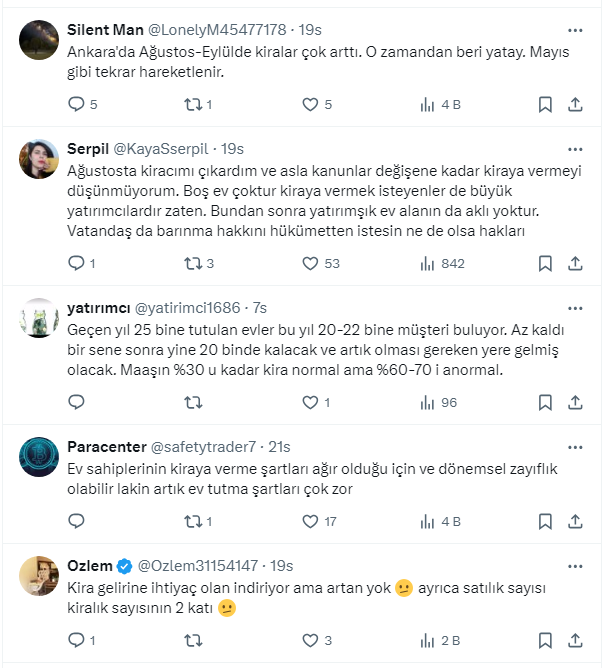Retweet Serpil's tweet about kiracı
This screenshot has height=668, width=608.
pos(195,263)
